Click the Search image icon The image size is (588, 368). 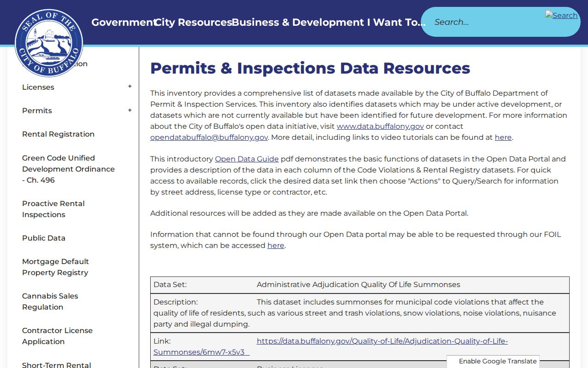(x=561, y=15)
